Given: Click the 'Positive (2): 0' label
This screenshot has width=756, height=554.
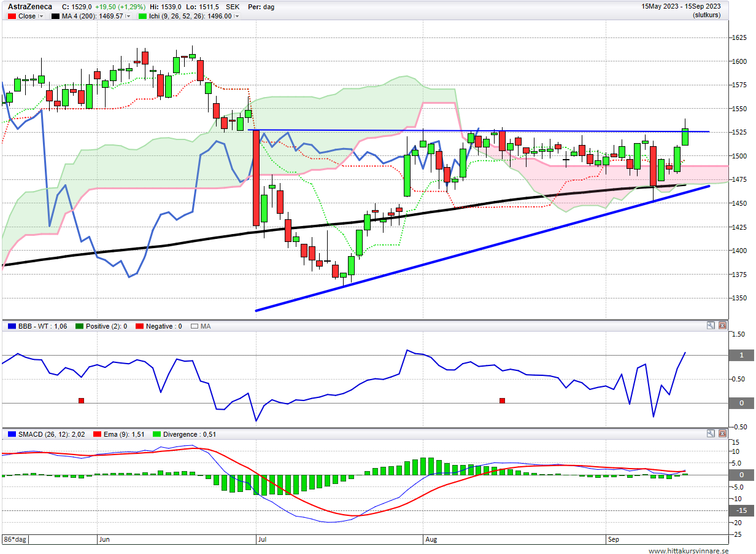Looking at the screenshot, I should pos(106,326).
